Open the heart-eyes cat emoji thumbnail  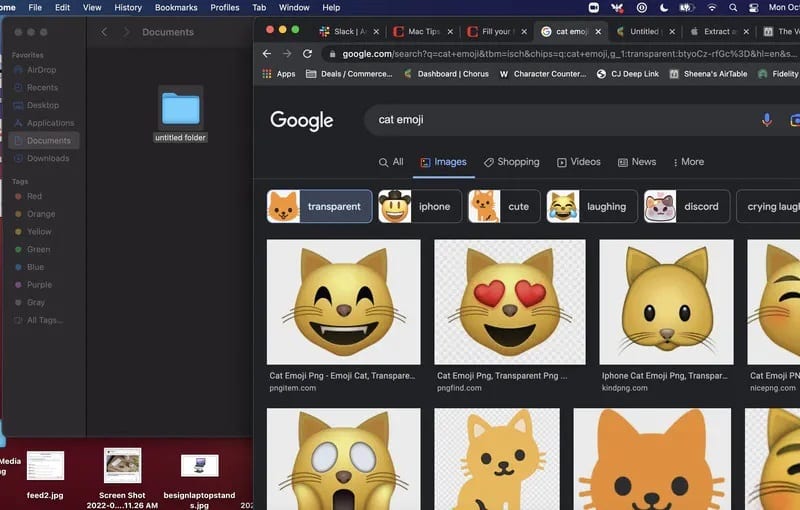[x=510, y=301]
